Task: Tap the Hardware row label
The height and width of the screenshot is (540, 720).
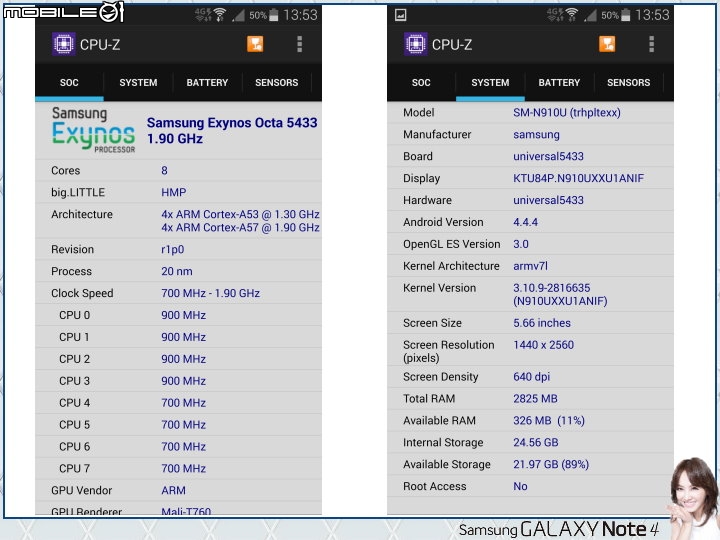Action: pos(428,200)
